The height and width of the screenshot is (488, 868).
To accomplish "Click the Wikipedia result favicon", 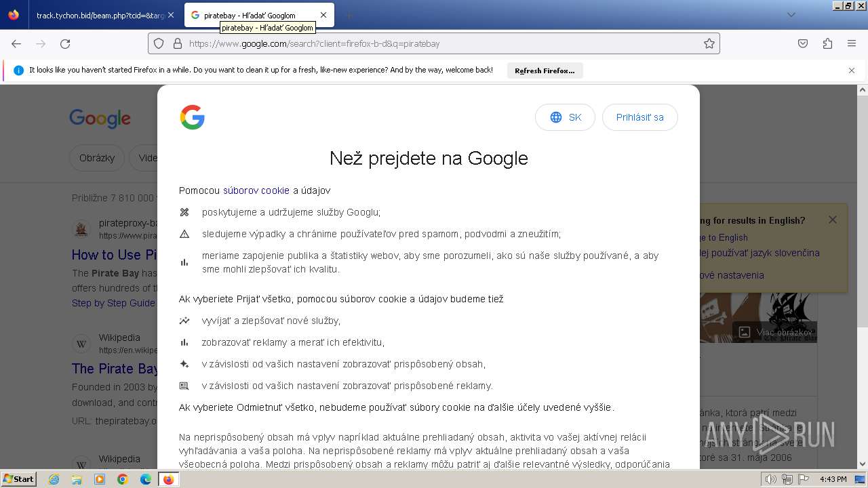I will pyautogui.click(x=81, y=344).
